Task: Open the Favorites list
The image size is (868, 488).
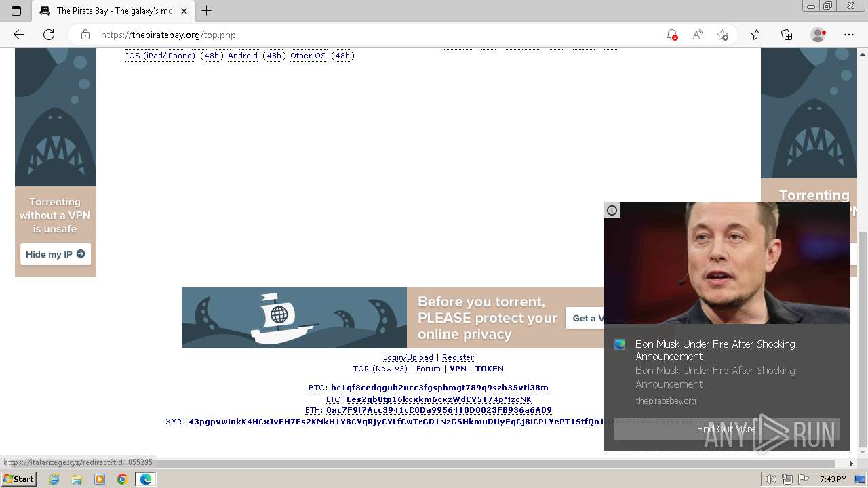Action: tap(757, 35)
